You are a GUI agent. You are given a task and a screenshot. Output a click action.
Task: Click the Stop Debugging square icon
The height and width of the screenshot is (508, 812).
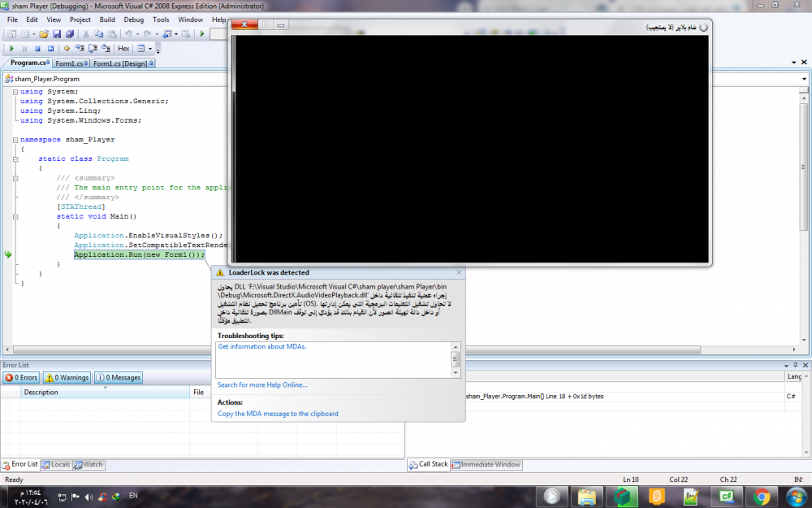click(37, 48)
